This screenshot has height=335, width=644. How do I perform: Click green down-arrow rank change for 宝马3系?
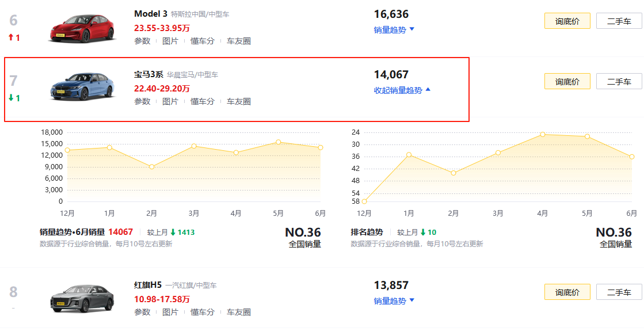(x=14, y=98)
